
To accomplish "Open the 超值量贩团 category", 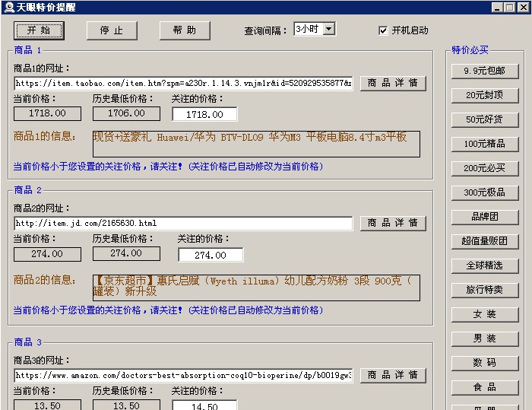I will [485, 242].
